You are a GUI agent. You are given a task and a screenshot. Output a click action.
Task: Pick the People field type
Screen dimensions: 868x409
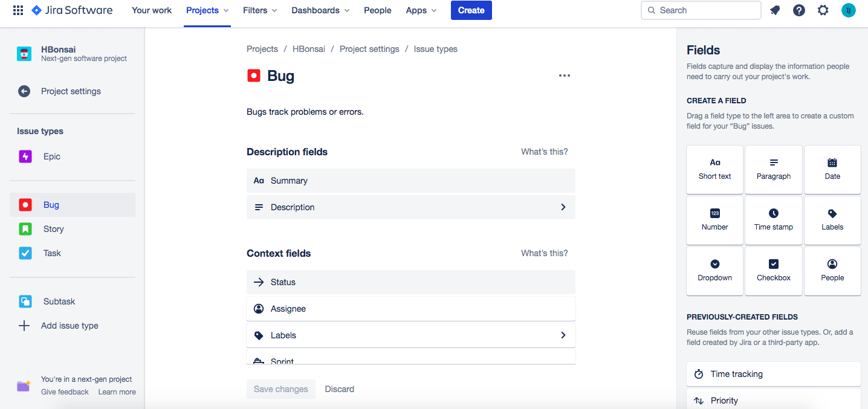click(832, 271)
